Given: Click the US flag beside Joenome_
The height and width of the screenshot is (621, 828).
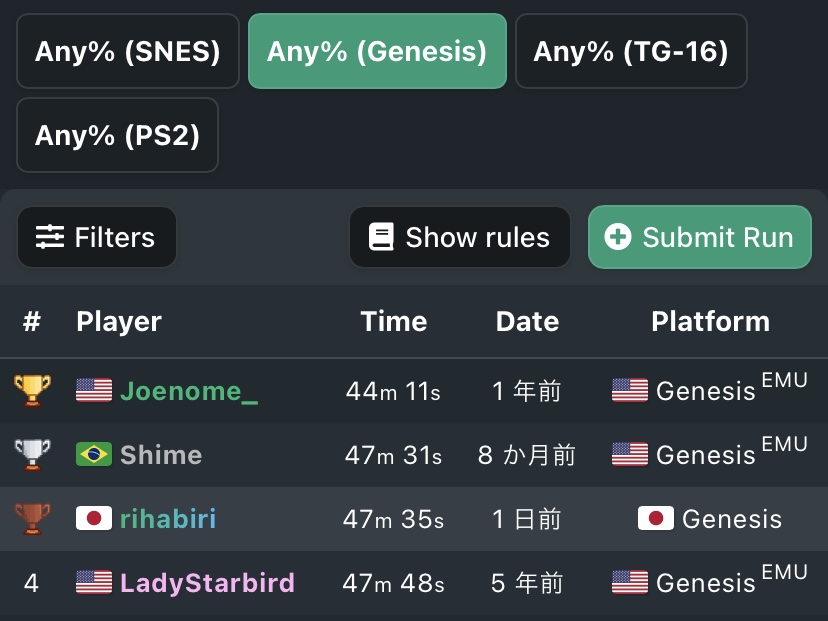Looking at the screenshot, I should [x=94, y=390].
